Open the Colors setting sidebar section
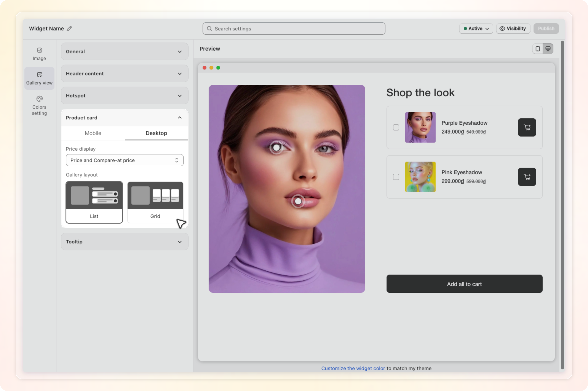The image size is (588, 391). (39, 106)
